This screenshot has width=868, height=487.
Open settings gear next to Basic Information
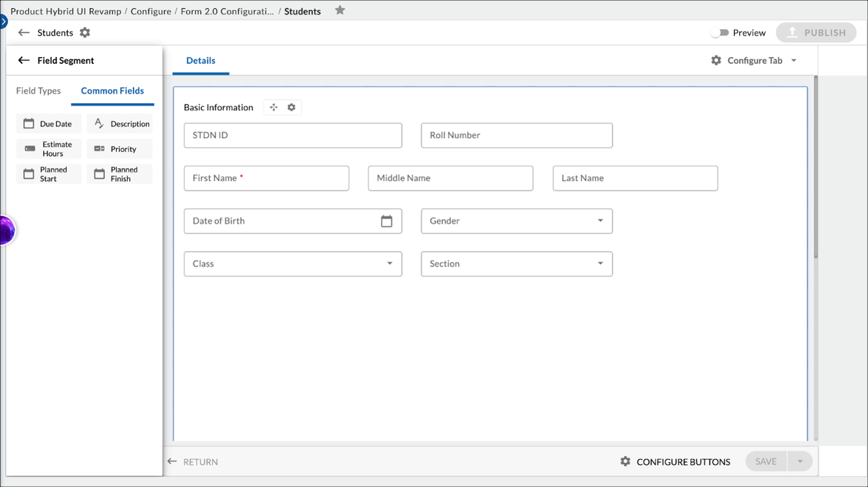click(x=291, y=107)
